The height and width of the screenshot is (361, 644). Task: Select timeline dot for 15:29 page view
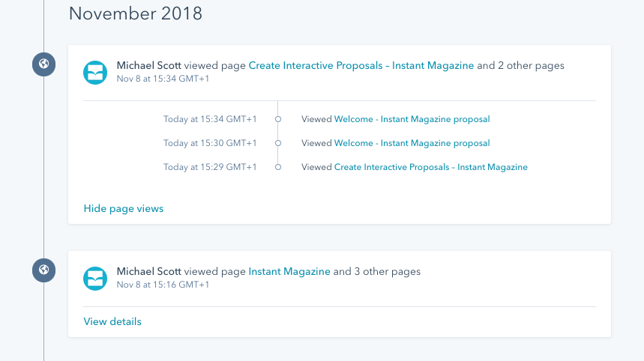click(278, 167)
